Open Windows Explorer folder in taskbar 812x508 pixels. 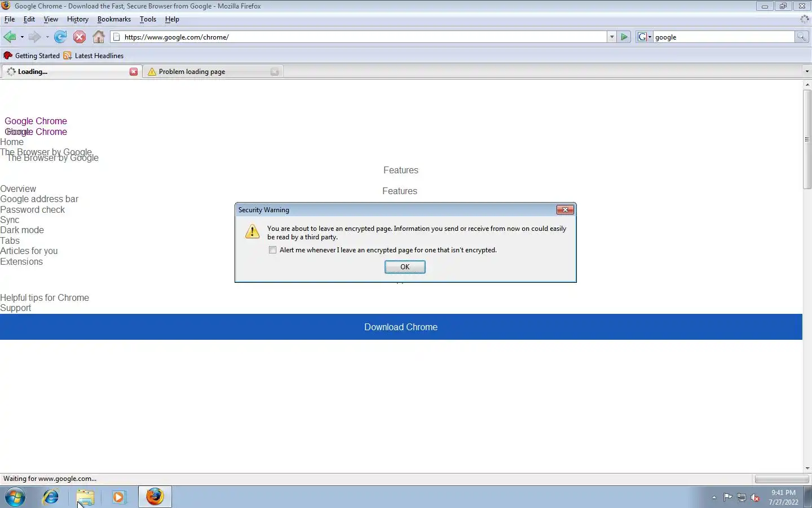click(85, 497)
